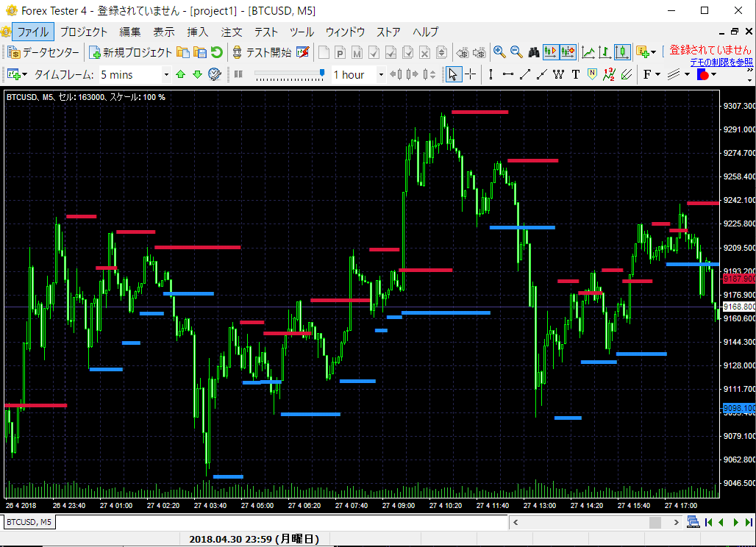Viewport: 756px width, 547px height.
Task: Select the ray line drawing tool
Action: click(542, 75)
